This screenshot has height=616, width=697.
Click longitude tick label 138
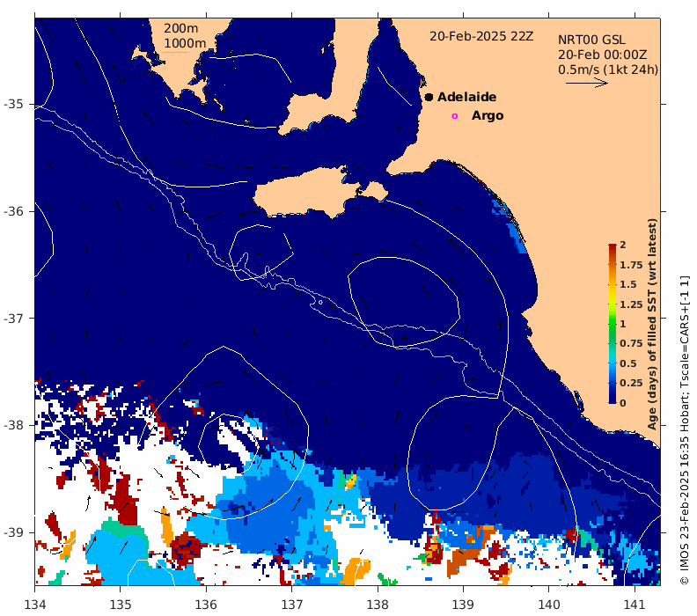click(378, 605)
